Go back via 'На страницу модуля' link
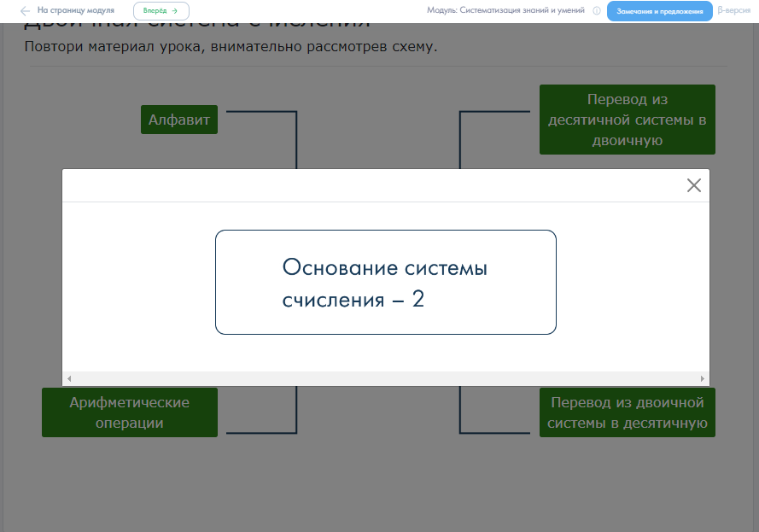 [75, 10]
